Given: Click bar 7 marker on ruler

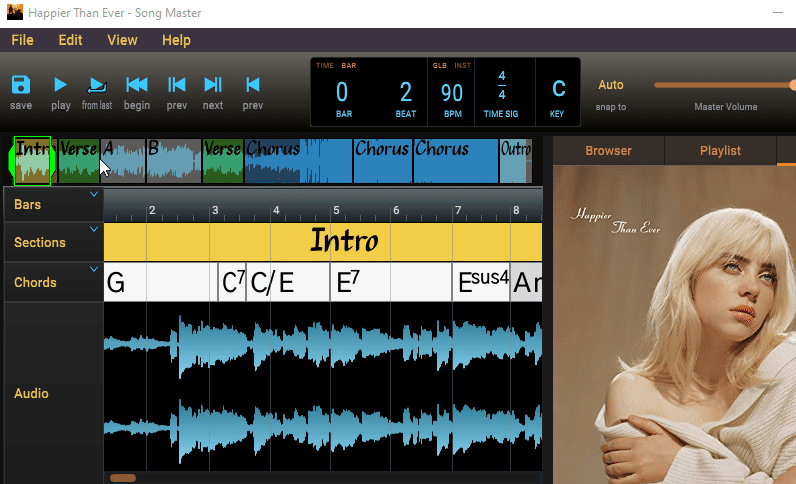Looking at the screenshot, I should [458, 210].
